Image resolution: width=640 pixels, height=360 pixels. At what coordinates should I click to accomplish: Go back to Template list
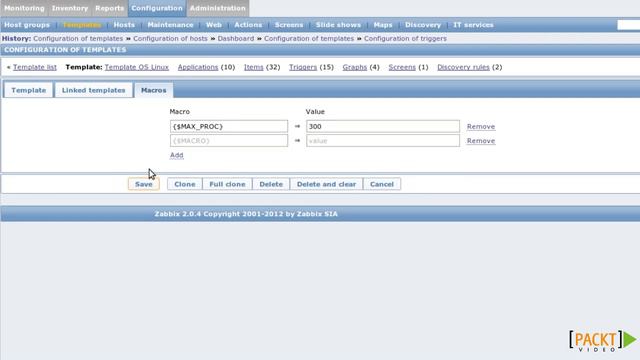point(35,67)
